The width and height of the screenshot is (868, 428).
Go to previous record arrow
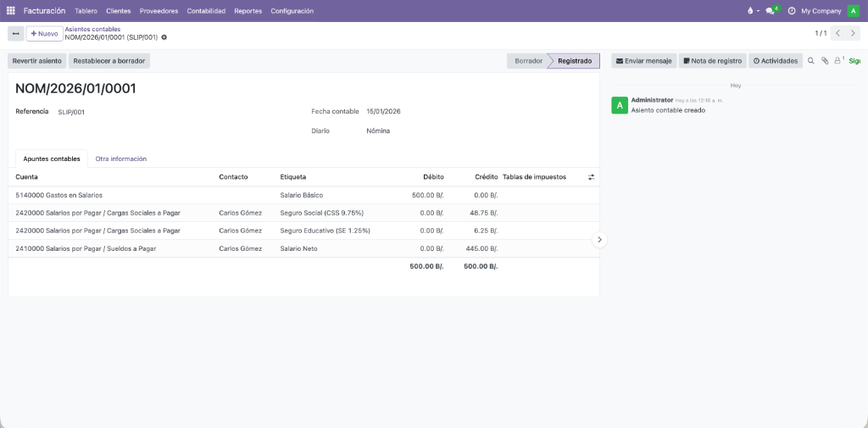pos(838,33)
